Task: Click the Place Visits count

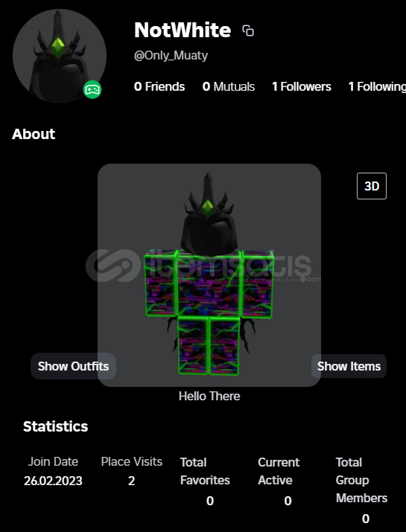Action: pos(131,481)
